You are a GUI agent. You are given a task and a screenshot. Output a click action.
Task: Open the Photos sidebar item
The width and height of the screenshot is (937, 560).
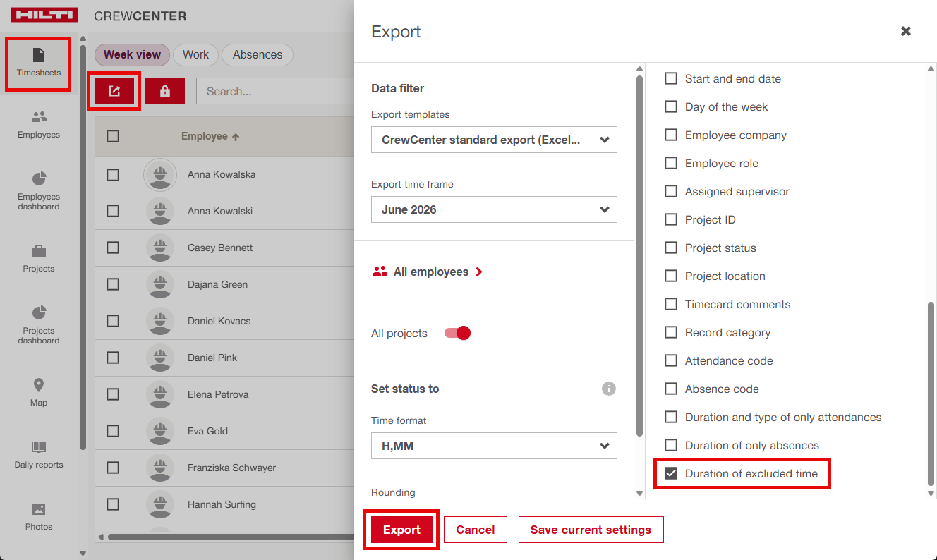point(39,517)
